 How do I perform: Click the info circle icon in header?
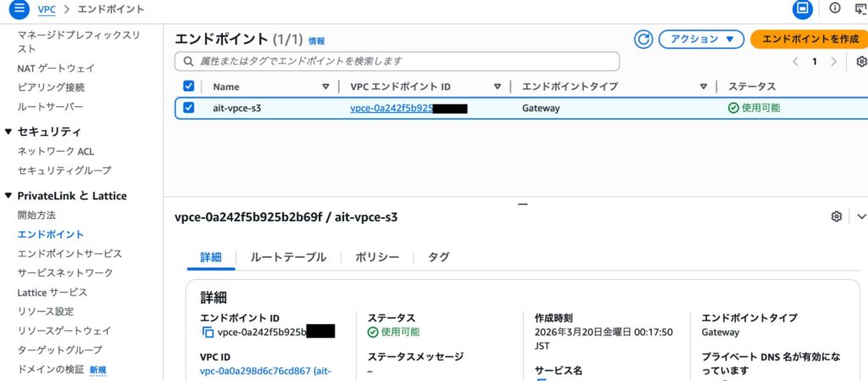point(835,9)
